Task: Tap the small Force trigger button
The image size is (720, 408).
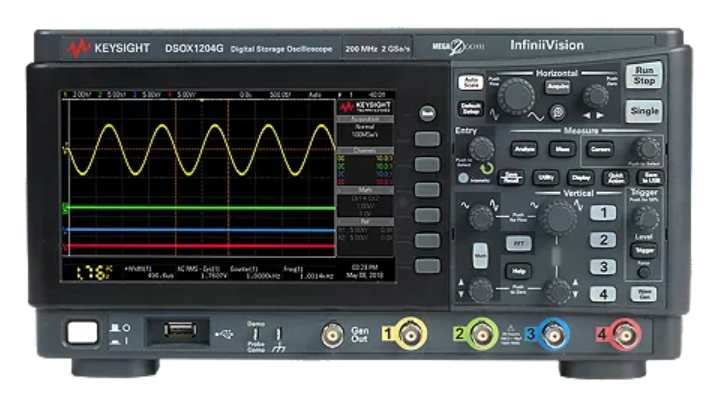Action: (644, 272)
